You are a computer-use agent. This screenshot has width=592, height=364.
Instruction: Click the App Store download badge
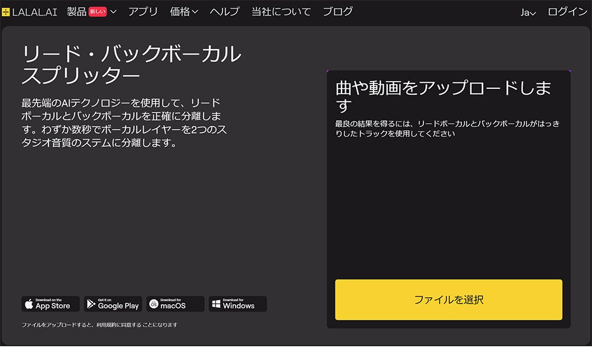(x=49, y=304)
